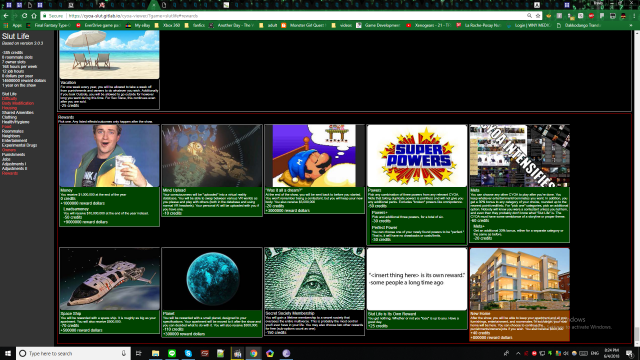Bookmark this page with the star icon
This screenshot has height=360, width=640.
coord(538,16)
